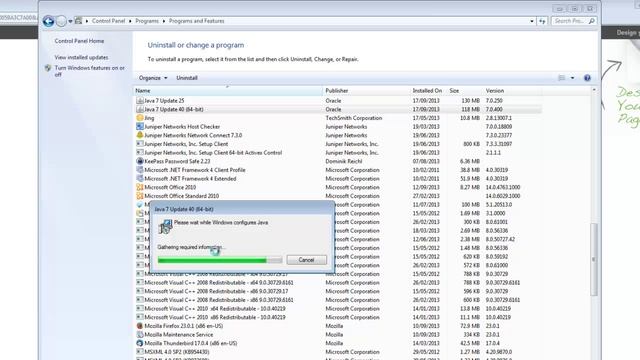Click .NET Framework 4 Client Profile icon

140,170
